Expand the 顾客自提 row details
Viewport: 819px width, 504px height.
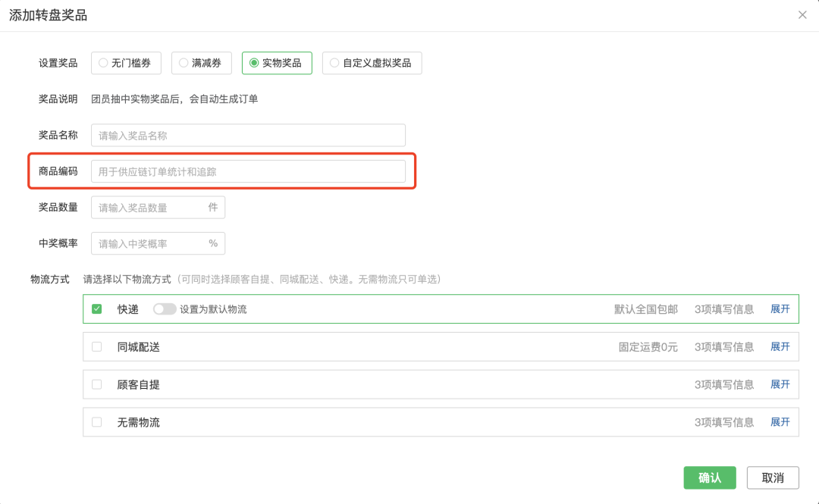coord(780,384)
